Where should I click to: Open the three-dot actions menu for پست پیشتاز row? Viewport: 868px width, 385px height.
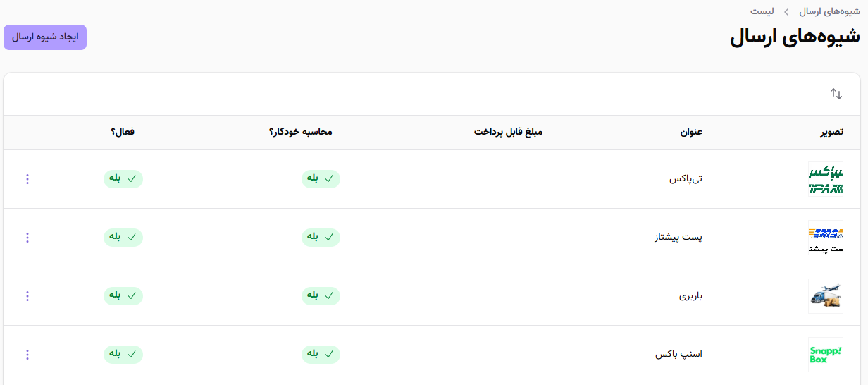(x=27, y=238)
